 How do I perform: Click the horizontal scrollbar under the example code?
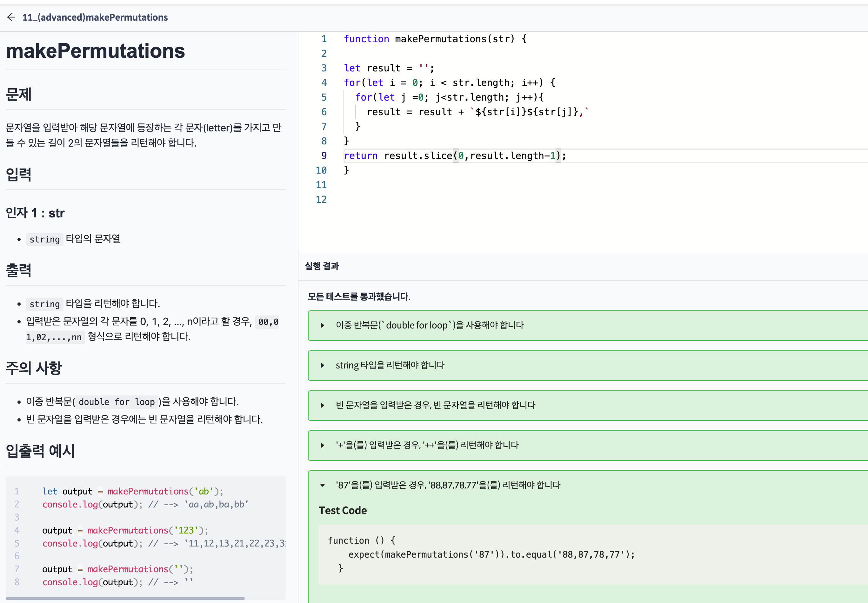pos(125,599)
